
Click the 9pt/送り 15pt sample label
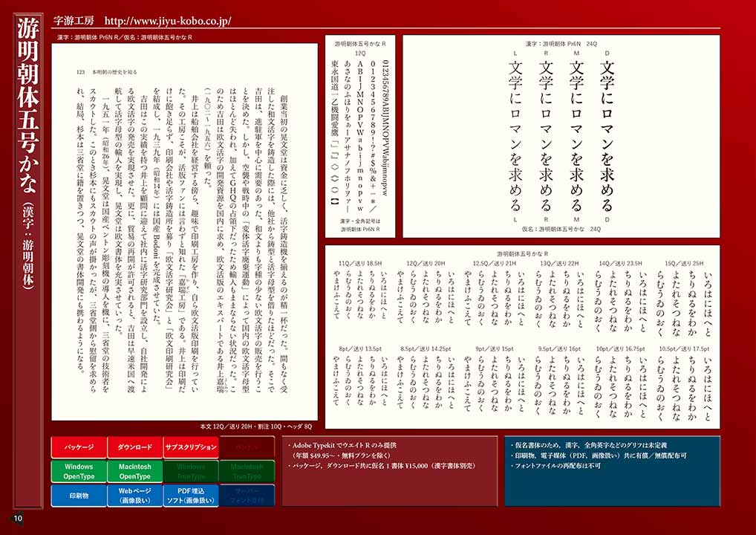tap(494, 348)
